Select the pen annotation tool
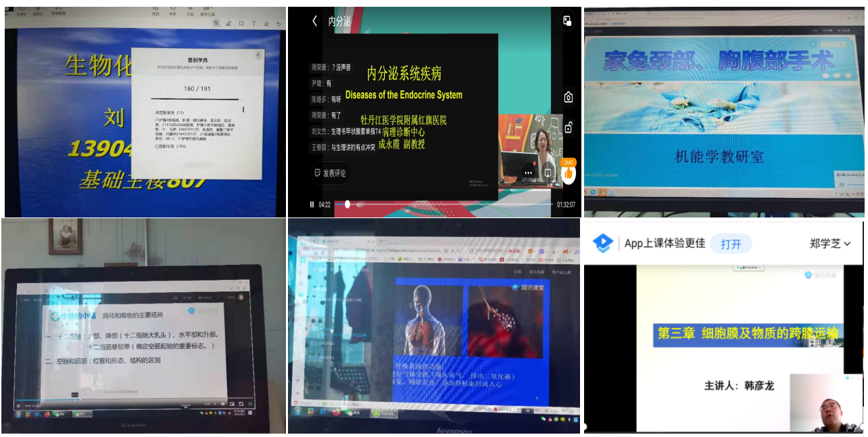868x437 pixels. (228, 23)
